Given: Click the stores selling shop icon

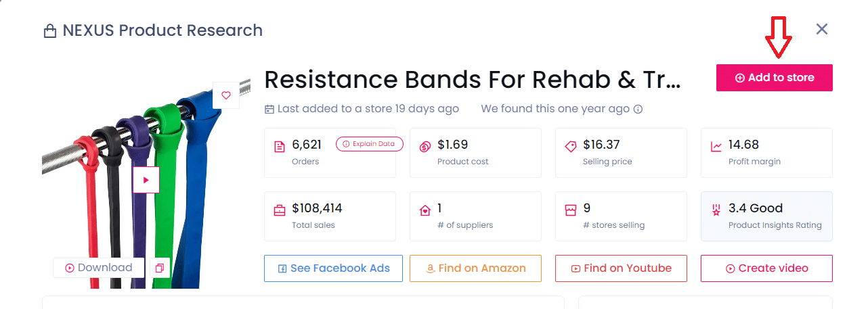Looking at the screenshot, I should point(570,210).
